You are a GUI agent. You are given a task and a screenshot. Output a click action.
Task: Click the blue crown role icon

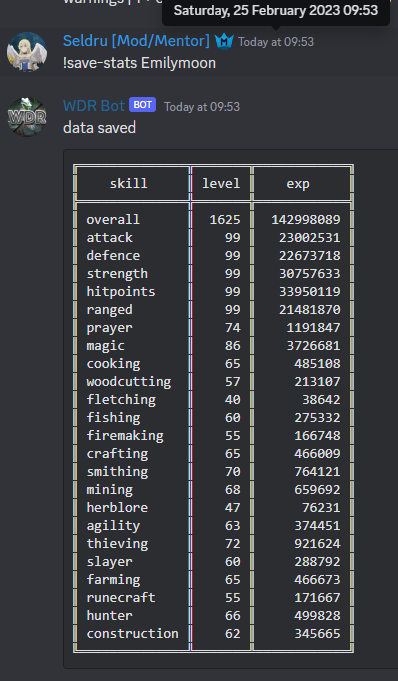224,41
